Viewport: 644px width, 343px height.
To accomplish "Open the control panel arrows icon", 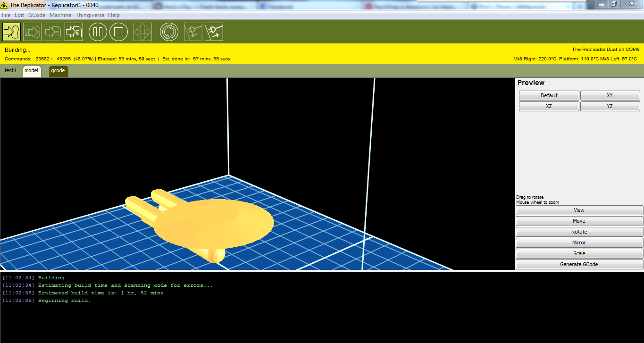I will pyautogui.click(x=142, y=32).
